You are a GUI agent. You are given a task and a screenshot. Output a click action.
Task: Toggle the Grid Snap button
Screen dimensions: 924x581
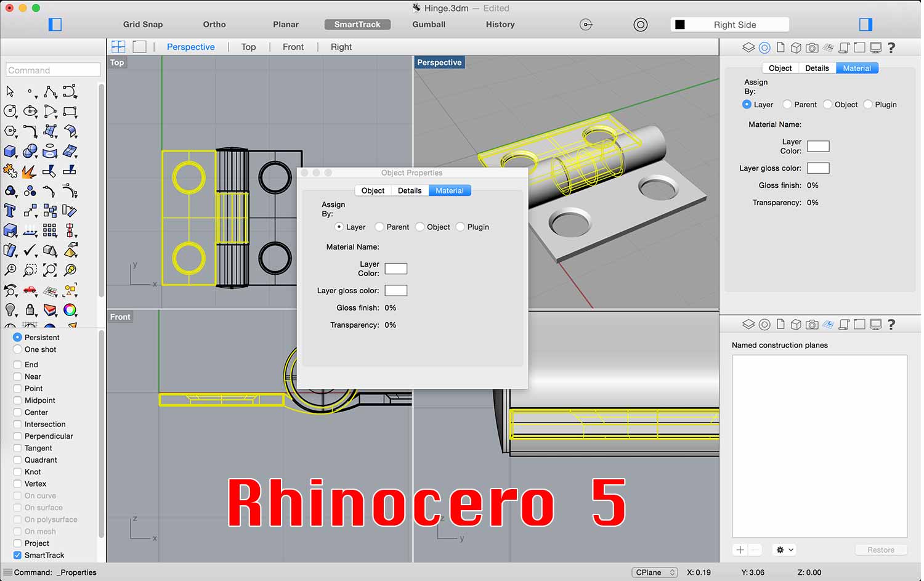click(x=143, y=25)
